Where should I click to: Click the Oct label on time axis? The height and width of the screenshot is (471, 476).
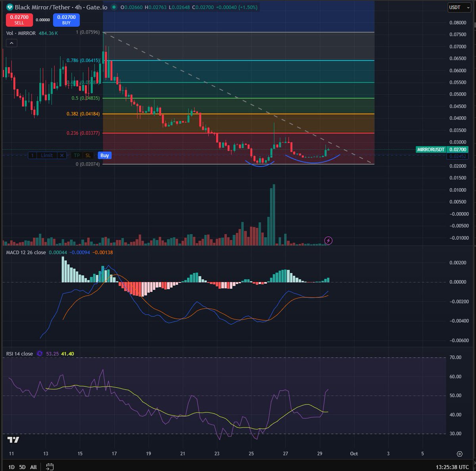tap(354, 454)
